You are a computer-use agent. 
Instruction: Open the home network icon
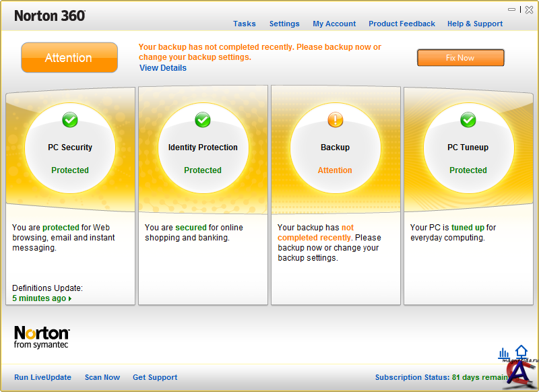pyautogui.click(x=521, y=352)
